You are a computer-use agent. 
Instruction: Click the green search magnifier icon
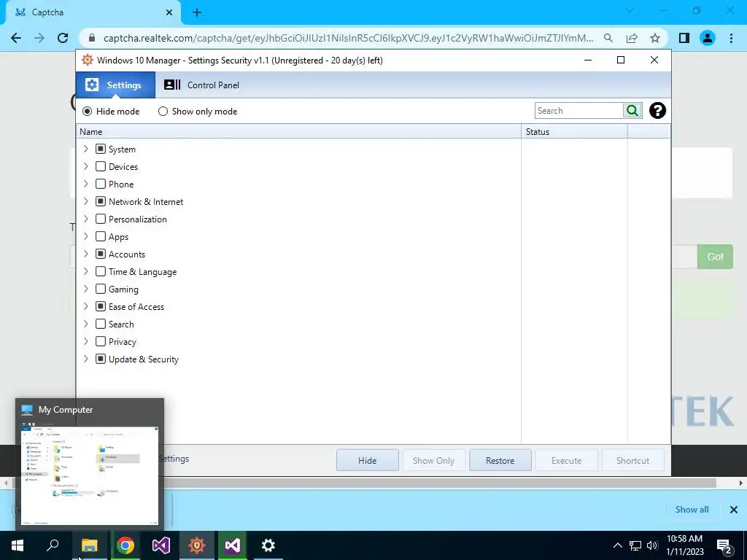click(632, 111)
